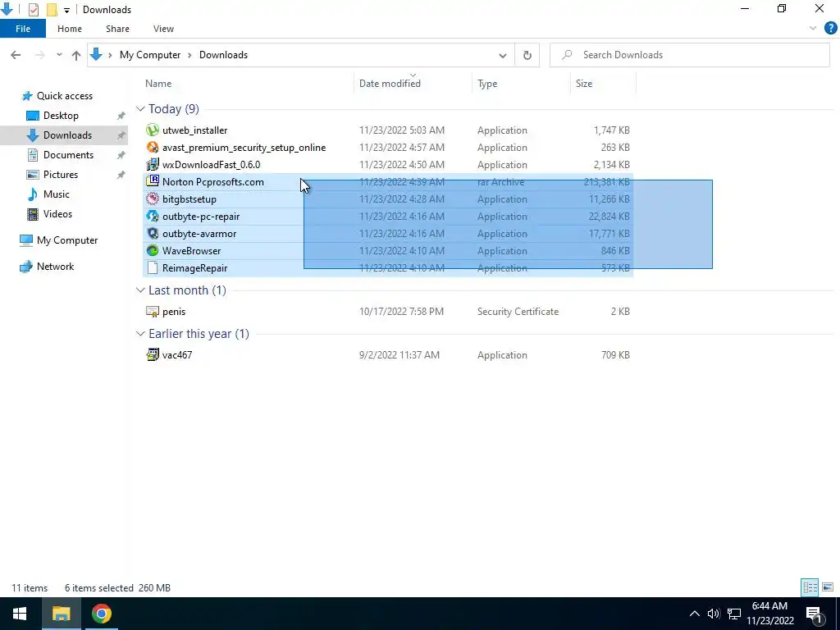
Task: Select Downloads in the navigation pane
Action: [67, 135]
